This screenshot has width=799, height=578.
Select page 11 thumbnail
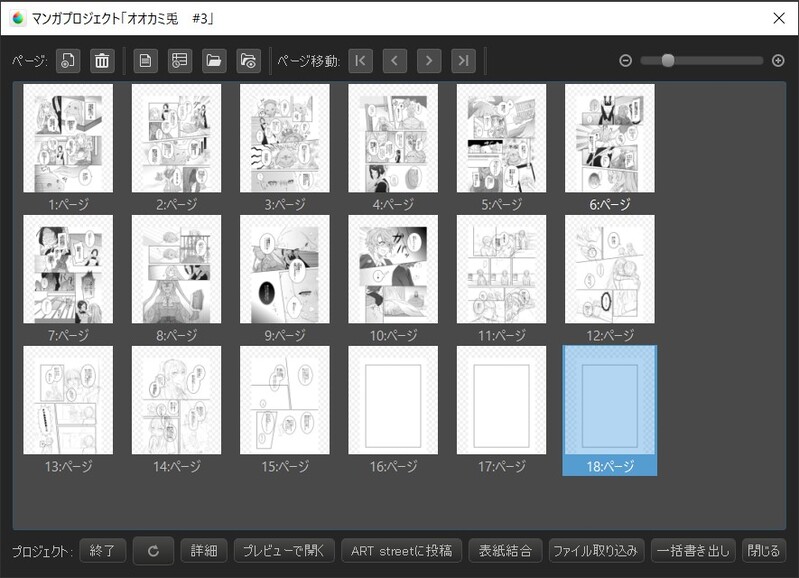501,269
